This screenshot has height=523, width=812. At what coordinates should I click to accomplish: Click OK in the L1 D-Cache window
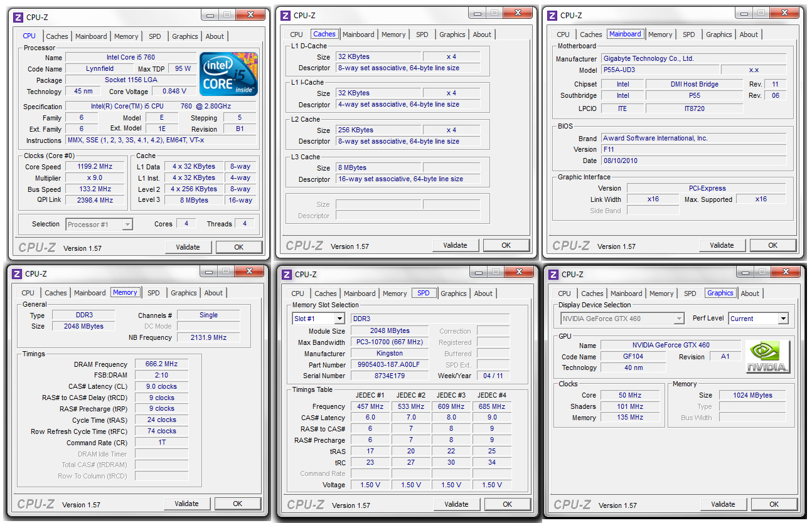click(x=506, y=245)
